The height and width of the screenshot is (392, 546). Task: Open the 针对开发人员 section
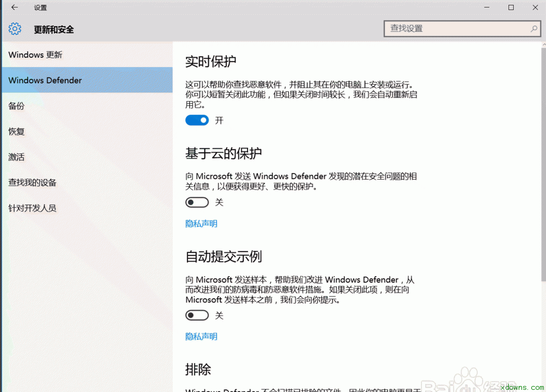tap(87, 208)
